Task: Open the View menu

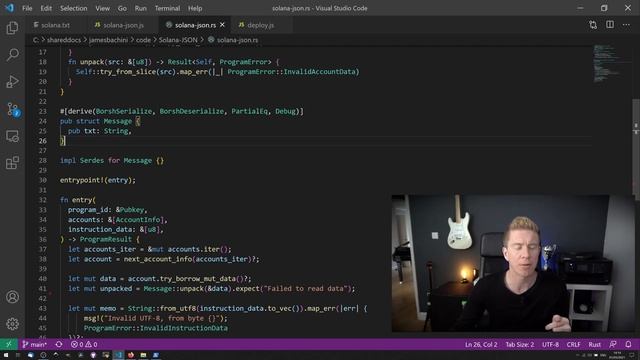Action: click(102, 8)
